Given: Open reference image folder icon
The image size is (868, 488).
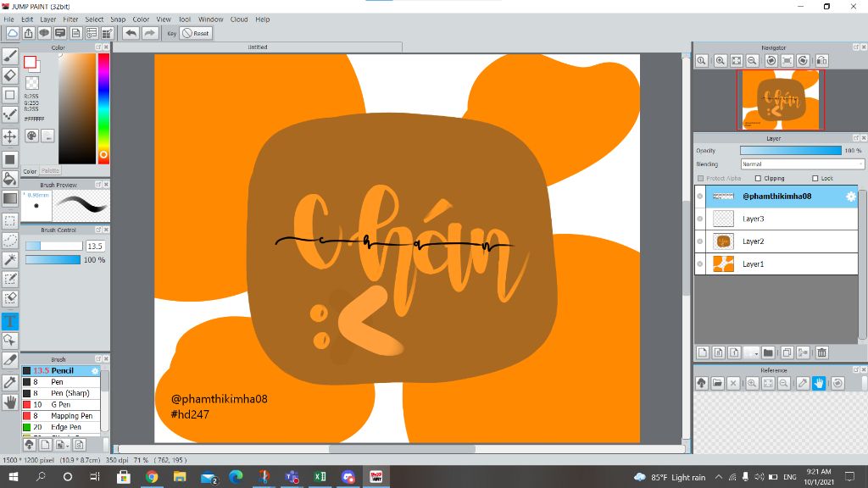Looking at the screenshot, I should (717, 383).
